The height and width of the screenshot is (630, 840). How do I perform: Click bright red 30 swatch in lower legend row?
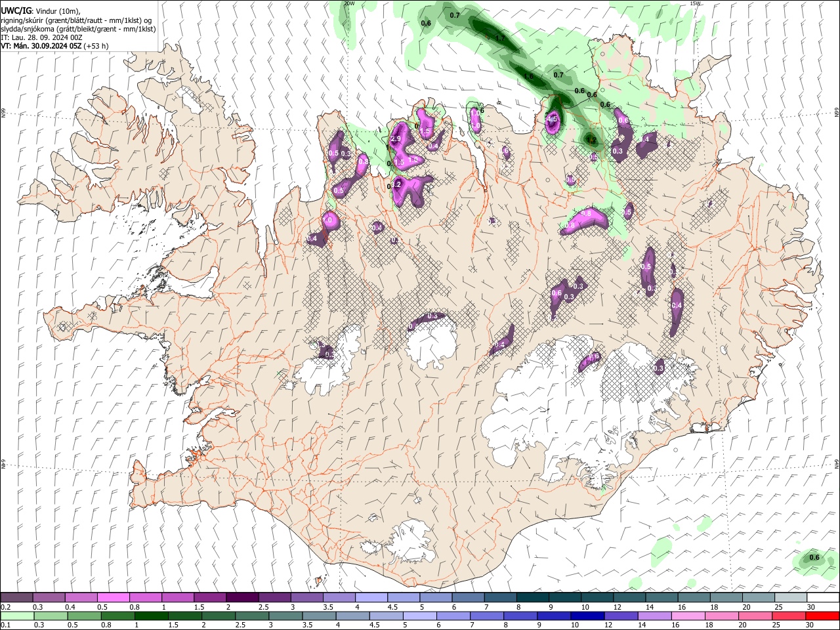pyautogui.click(x=822, y=616)
